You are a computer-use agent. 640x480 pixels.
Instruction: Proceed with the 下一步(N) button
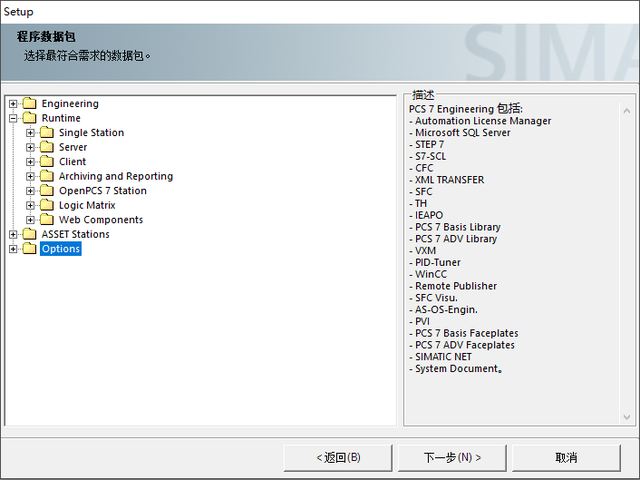pyautogui.click(x=452, y=458)
